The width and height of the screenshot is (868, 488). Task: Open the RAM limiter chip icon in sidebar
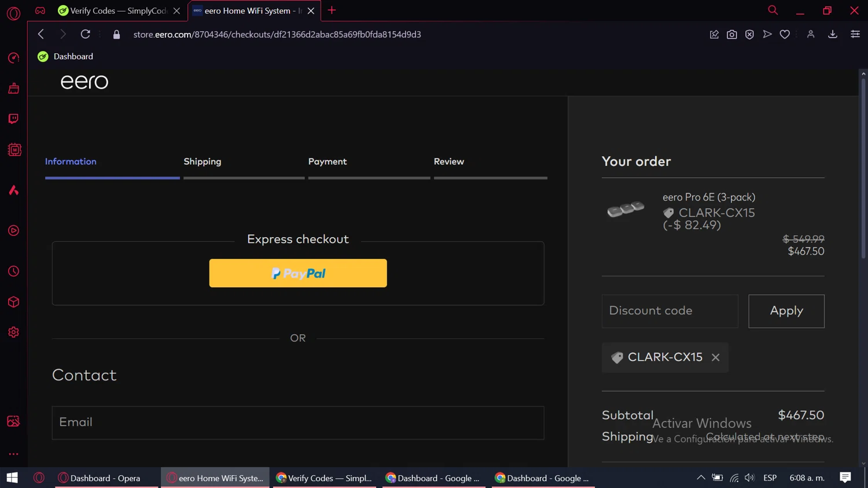point(14,150)
